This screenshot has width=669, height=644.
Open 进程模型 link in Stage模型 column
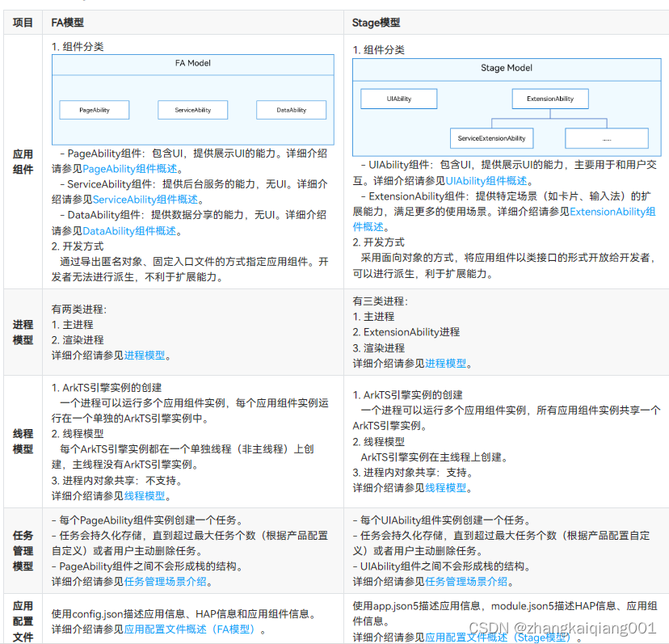446,363
